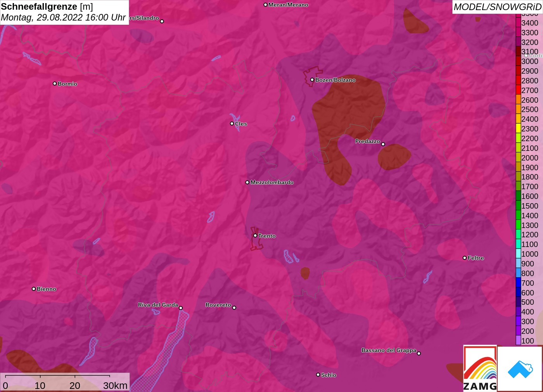Click the 900 legend value
Screen dimensions: 543x392
coord(528,264)
